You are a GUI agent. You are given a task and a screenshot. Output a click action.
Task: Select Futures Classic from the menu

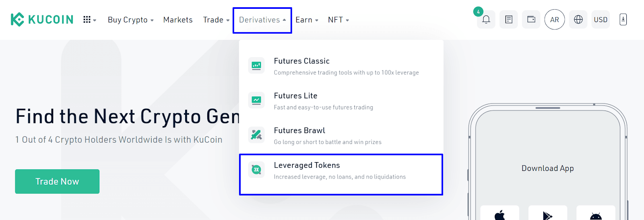click(x=341, y=66)
